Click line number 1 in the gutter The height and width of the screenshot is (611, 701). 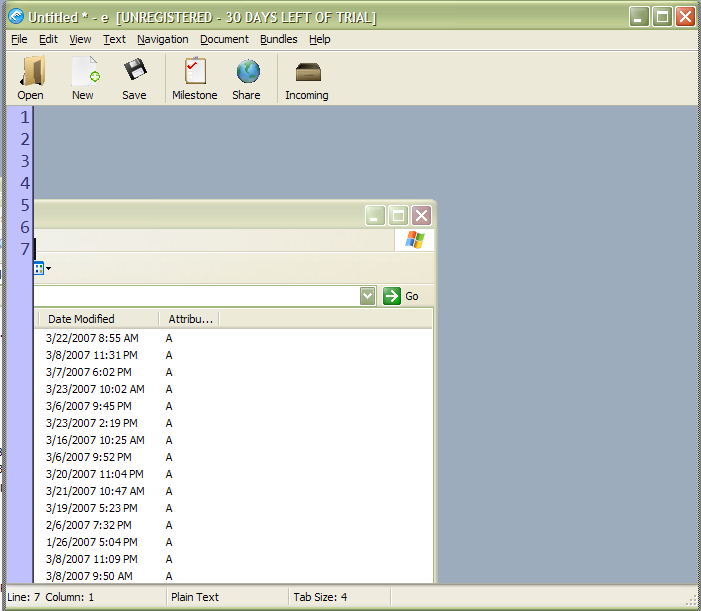(25, 118)
